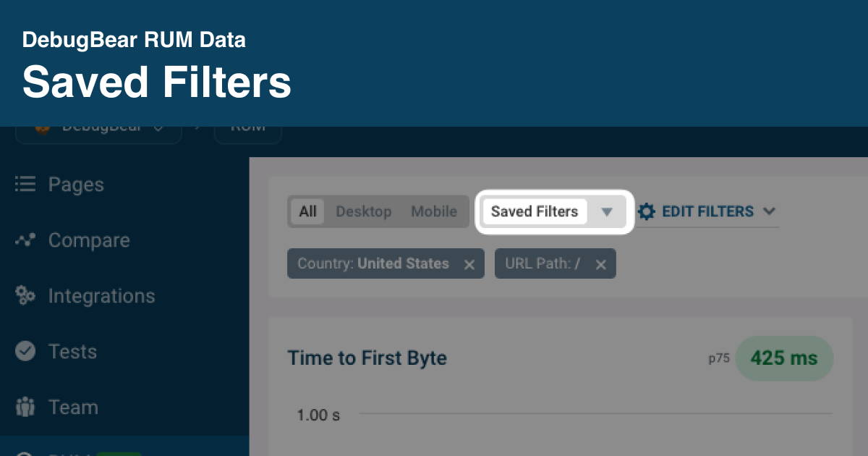Remove the Country: United States filter

pyautogui.click(x=469, y=264)
